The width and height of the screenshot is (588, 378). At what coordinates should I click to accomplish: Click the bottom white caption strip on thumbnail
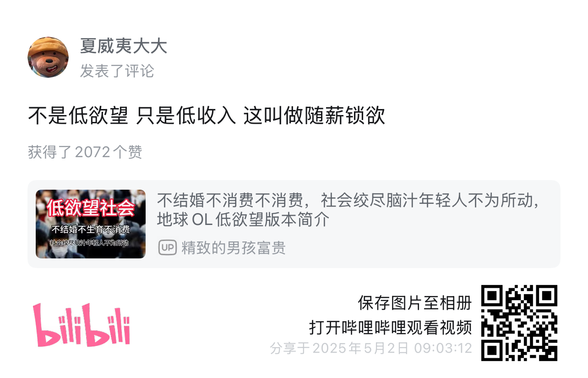click(90, 243)
